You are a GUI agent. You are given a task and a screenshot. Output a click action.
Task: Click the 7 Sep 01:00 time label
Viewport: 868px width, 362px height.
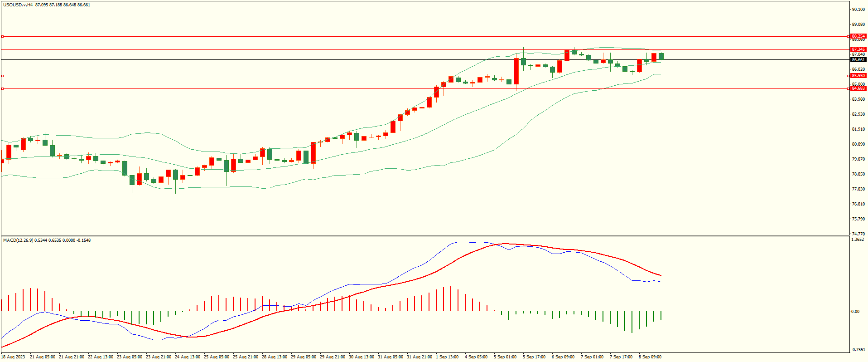(592, 357)
